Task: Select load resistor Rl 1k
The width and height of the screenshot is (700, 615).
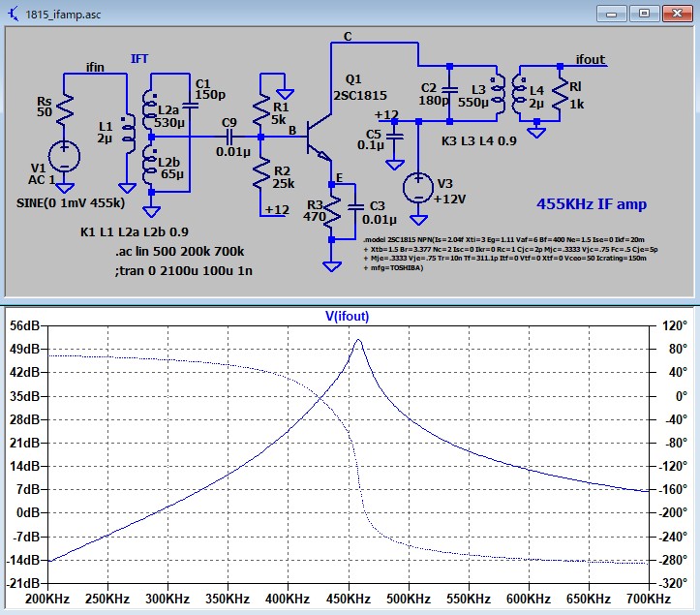Action: click(x=560, y=95)
